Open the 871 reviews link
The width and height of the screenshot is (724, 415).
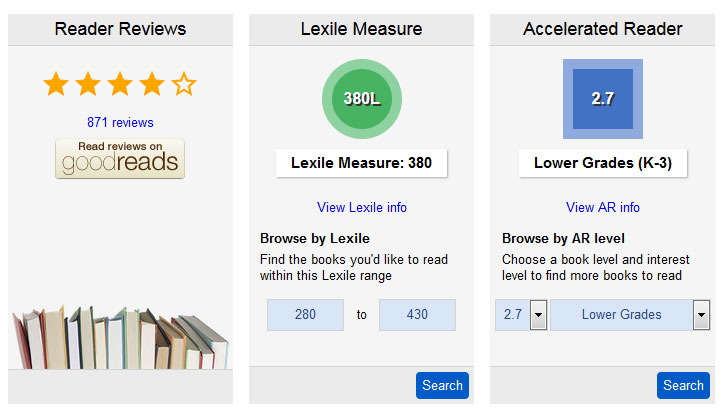[120, 123]
